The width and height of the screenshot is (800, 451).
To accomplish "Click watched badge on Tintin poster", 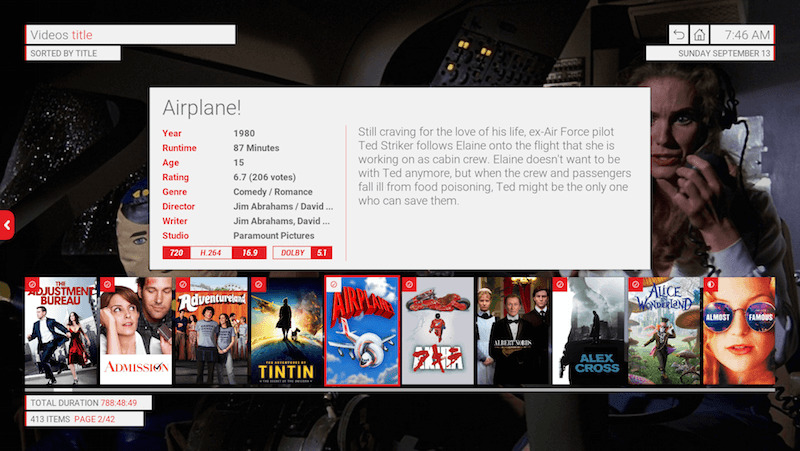I will [x=258, y=284].
